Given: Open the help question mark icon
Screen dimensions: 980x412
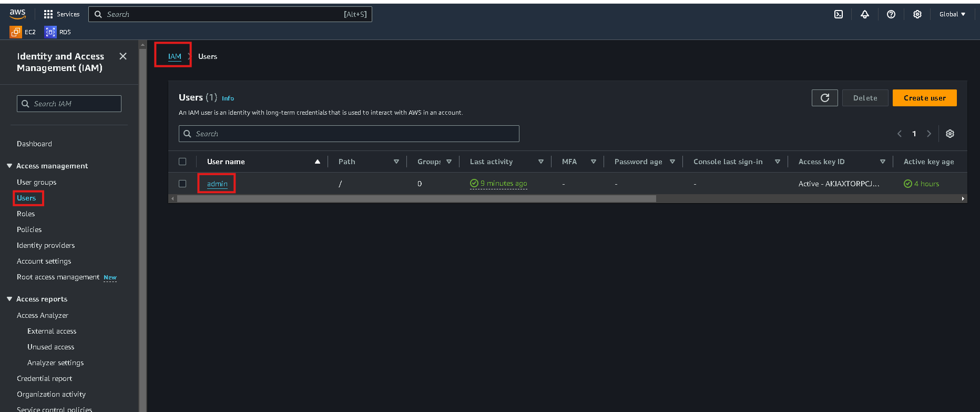Looking at the screenshot, I should (x=891, y=14).
